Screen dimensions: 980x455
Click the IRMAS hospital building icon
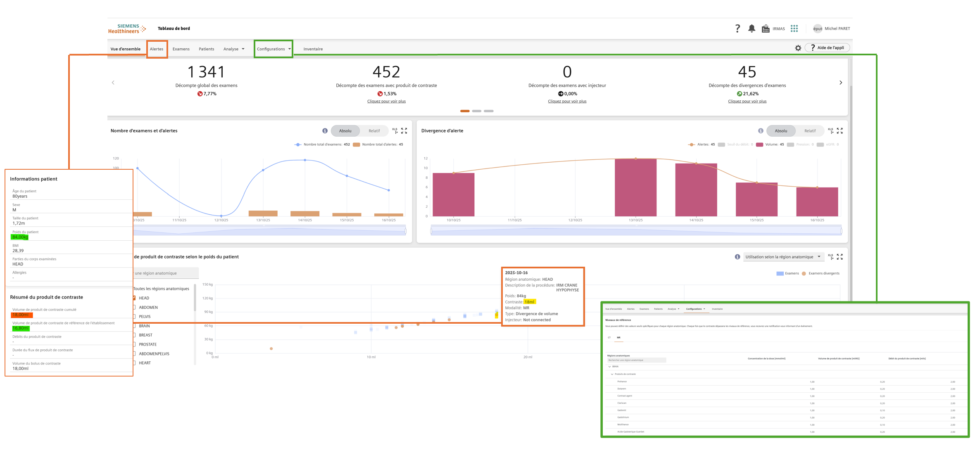point(766,28)
